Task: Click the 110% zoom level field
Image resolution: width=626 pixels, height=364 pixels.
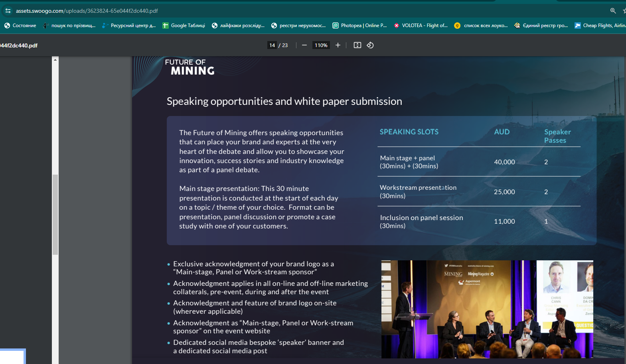Action: (321, 45)
